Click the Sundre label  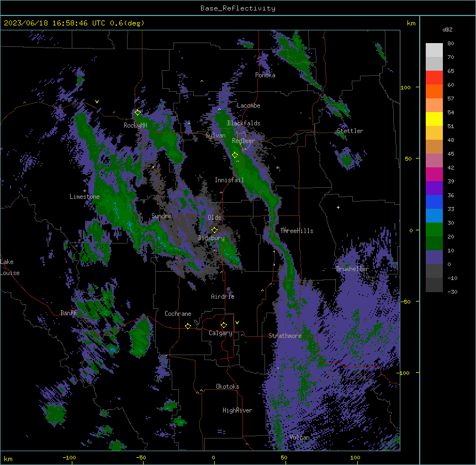pyautogui.click(x=161, y=216)
